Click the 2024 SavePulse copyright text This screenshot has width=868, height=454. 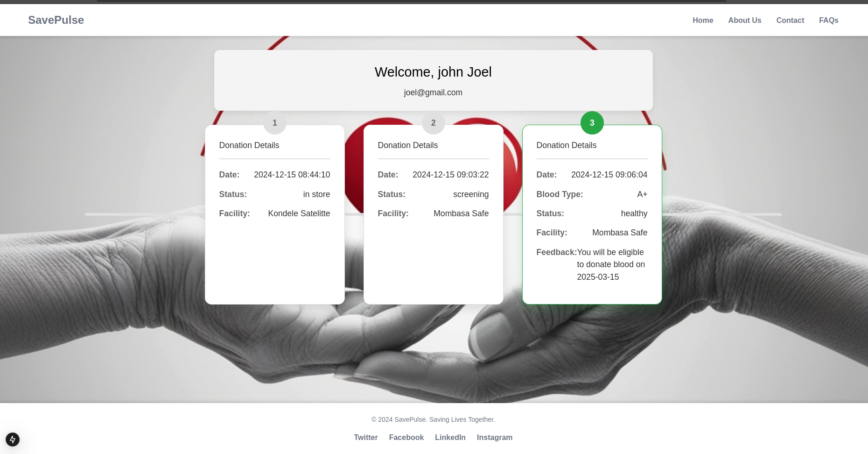pyautogui.click(x=433, y=419)
